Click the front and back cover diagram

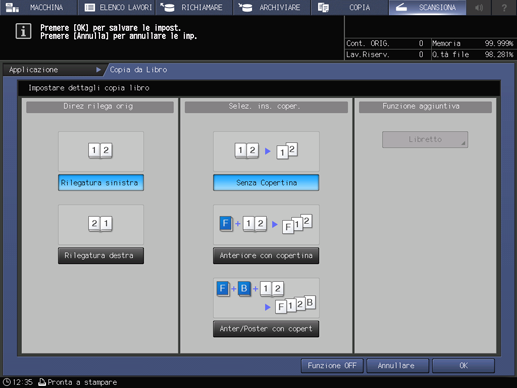[x=266, y=298]
